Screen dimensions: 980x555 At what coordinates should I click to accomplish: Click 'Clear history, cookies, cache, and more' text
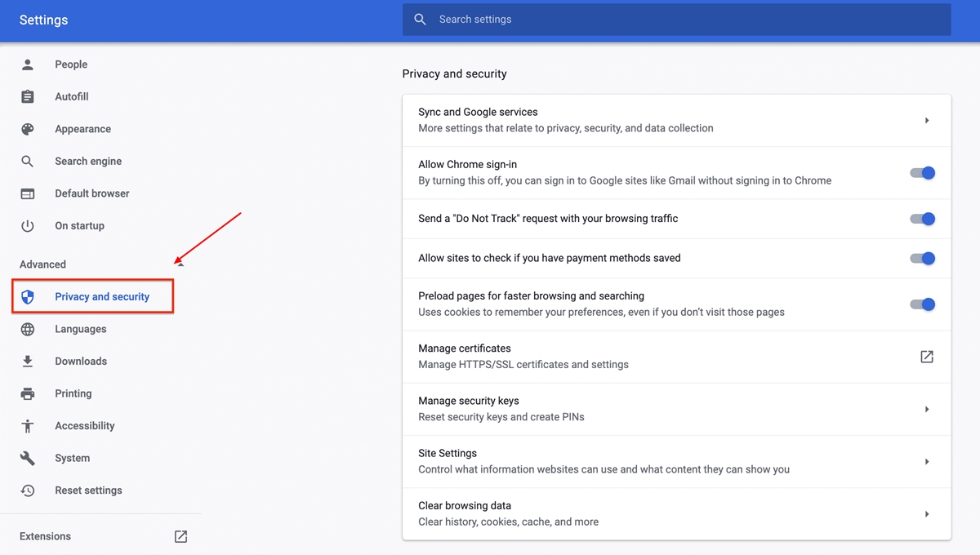(x=508, y=522)
